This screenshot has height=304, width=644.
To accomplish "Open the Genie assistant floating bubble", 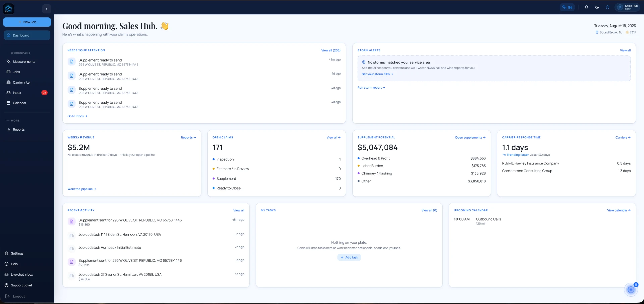I will [x=631, y=290].
